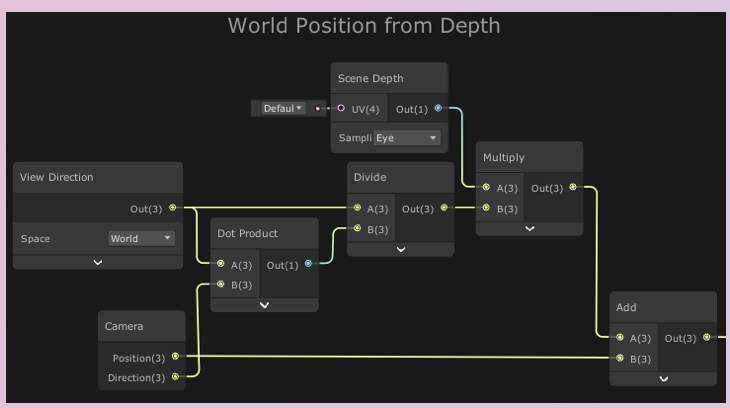Click Multiply Out(3) output port
This screenshot has width=730, height=408.
(573, 187)
